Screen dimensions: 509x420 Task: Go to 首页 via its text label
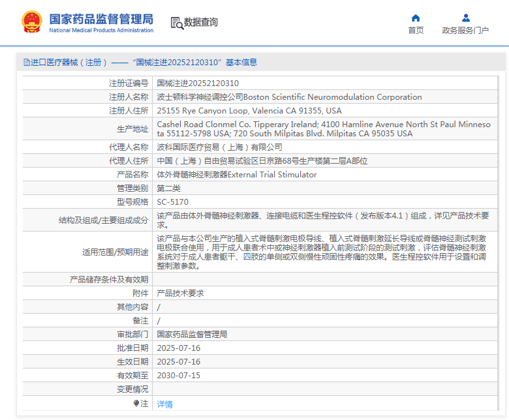click(416, 30)
